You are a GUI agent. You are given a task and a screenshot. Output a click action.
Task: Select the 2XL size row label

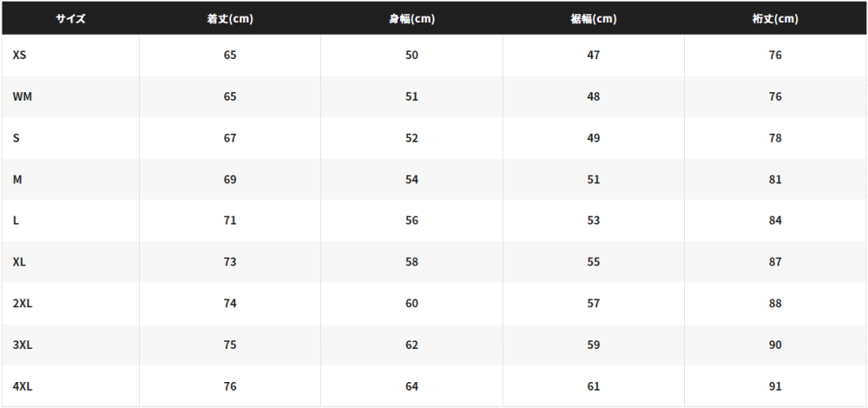(x=23, y=303)
